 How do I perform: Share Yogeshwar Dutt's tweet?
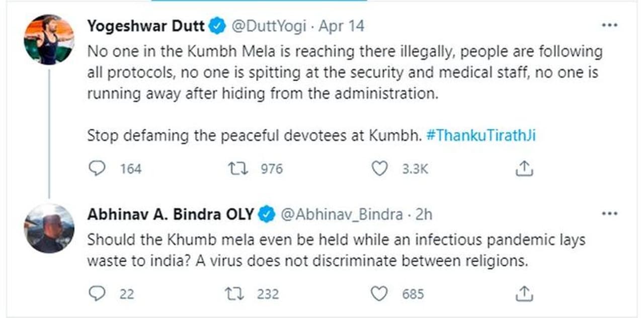pyautogui.click(x=524, y=169)
